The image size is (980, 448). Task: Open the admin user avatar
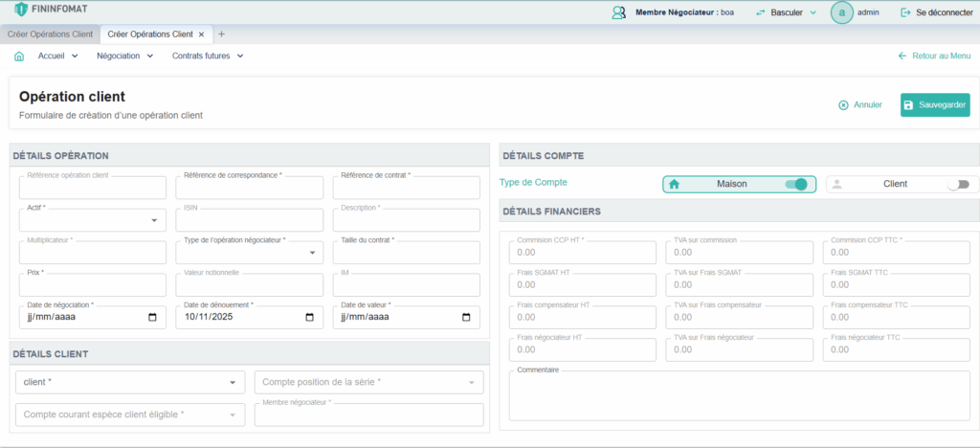841,12
